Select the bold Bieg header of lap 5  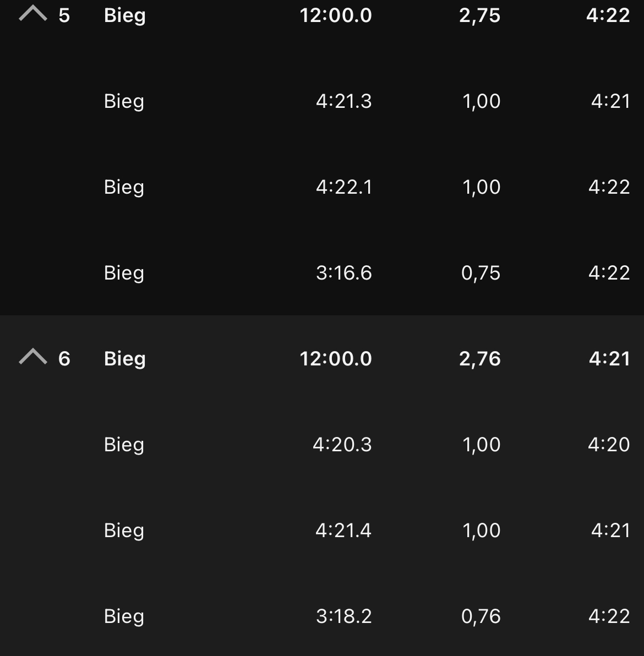click(125, 15)
